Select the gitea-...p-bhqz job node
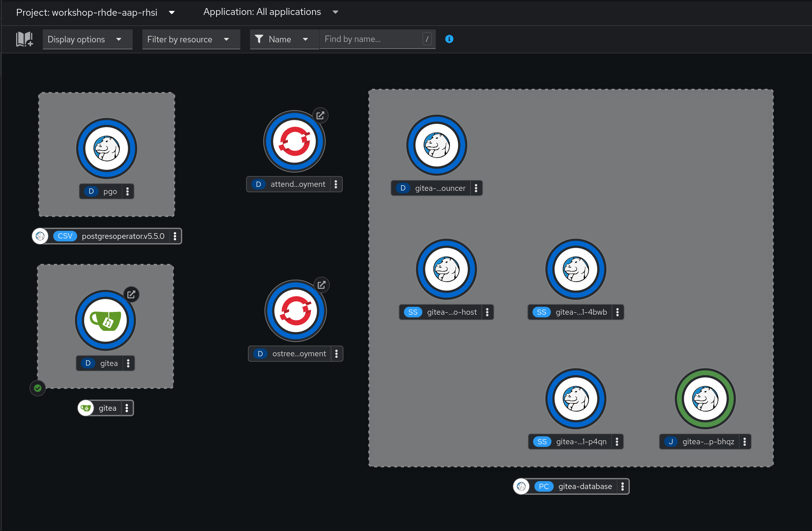The height and width of the screenshot is (531, 812). point(705,399)
